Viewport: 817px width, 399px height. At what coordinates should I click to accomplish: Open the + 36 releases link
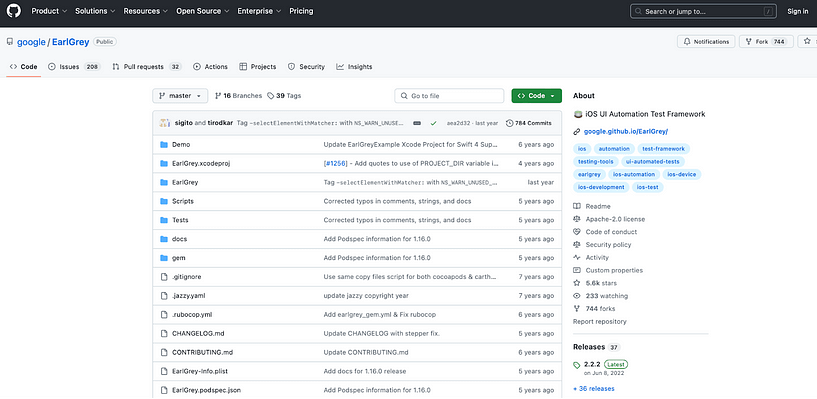pyautogui.click(x=593, y=389)
